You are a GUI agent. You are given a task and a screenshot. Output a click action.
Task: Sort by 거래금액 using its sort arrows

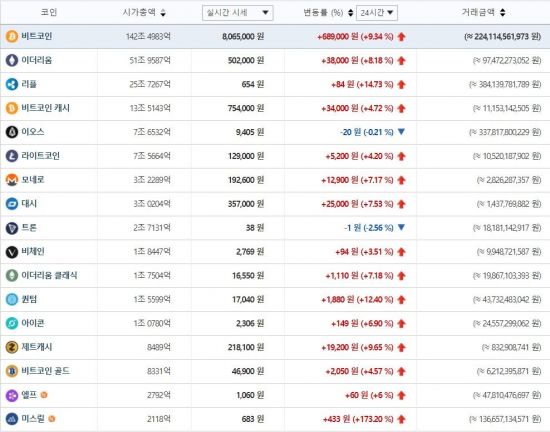pos(503,13)
